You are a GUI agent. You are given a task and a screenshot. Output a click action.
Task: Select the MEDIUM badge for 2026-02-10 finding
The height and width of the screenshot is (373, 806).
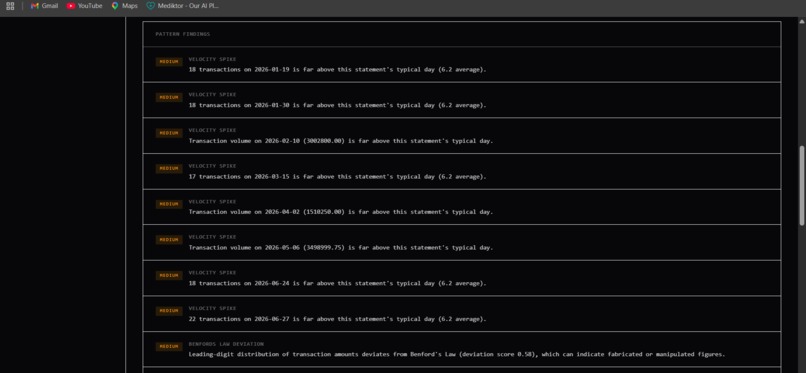click(x=169, y=133)
